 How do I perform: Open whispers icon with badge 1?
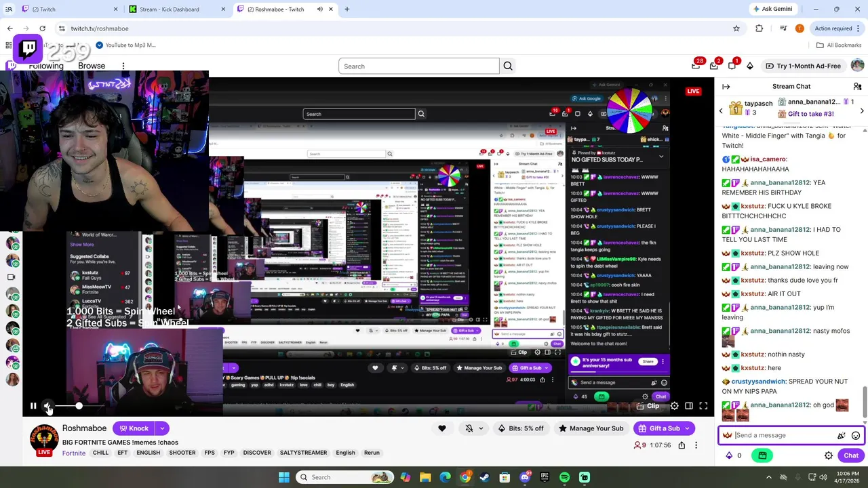click(x=732, y=66)
